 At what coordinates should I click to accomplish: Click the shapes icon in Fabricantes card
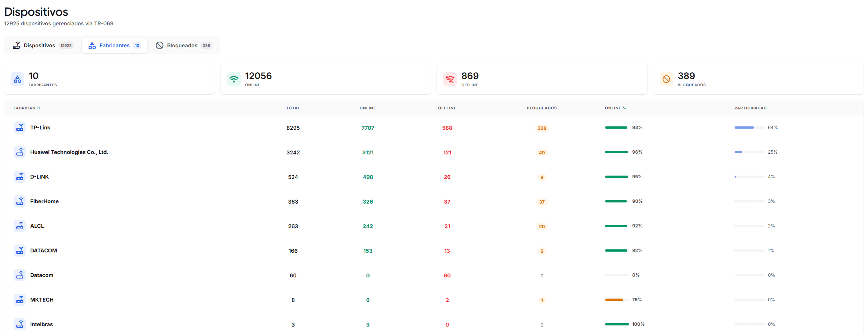pyautogui.click(x=17, y=79)
